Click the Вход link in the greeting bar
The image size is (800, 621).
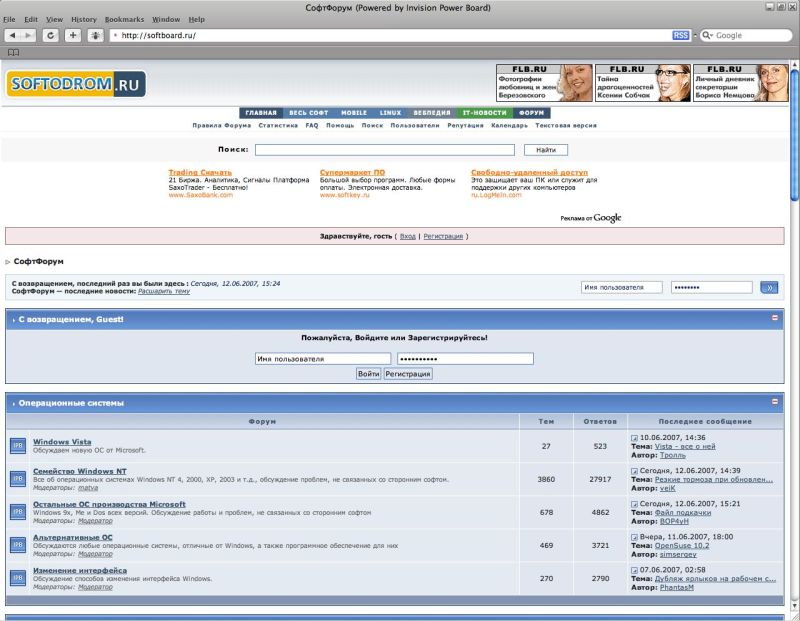(408, 236)
